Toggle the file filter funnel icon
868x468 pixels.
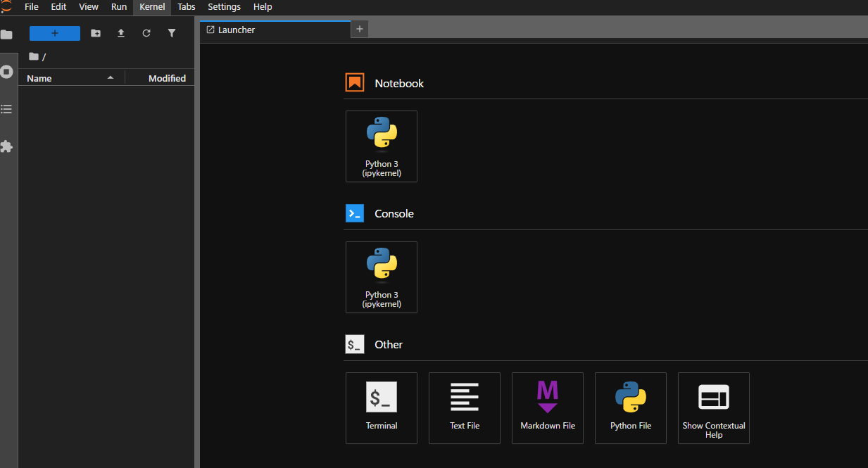(172, 33)
